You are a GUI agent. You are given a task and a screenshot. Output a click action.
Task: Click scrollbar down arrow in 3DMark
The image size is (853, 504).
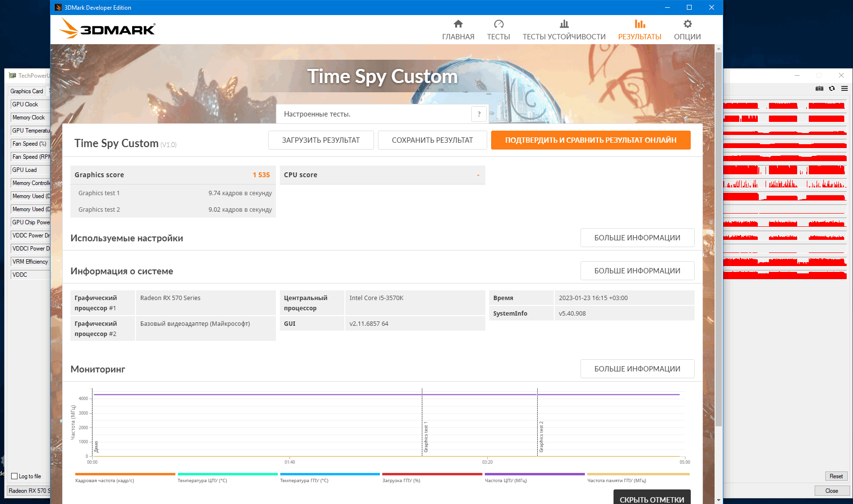pos(718,500)
